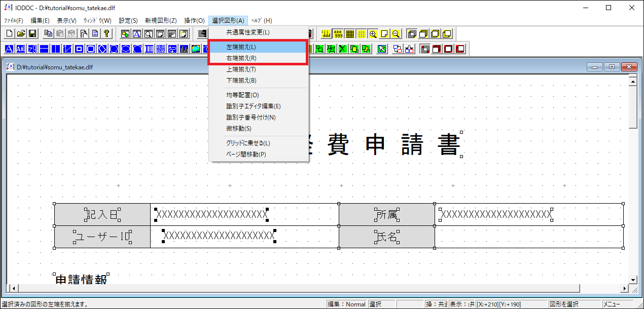Zoom out with the minus magnifier icon

pos(396,33)
